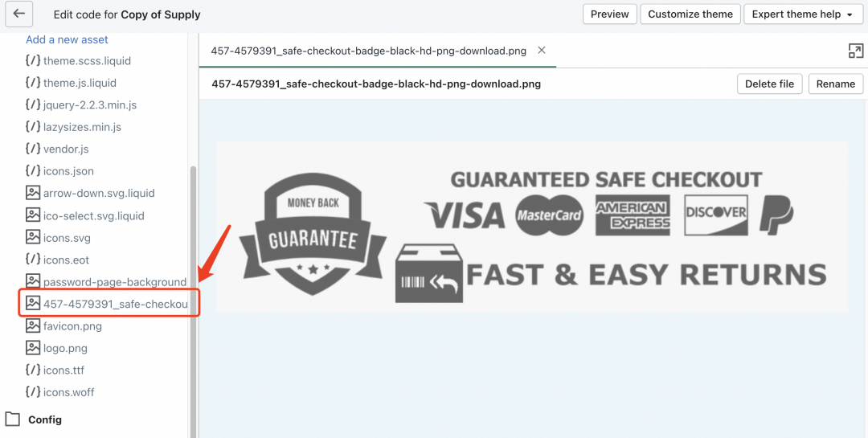Click the image icon beside favicon.png
868x438 pixels.
coord(33,325)
